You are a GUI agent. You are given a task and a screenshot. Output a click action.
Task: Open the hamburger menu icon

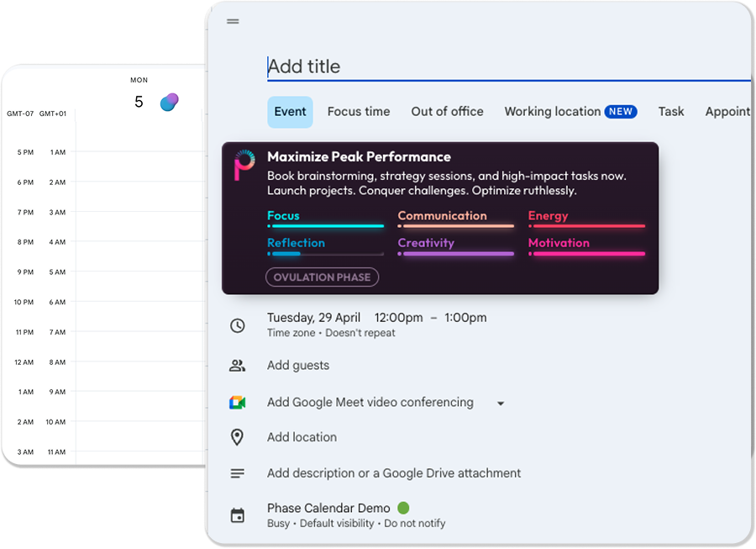pyautogui.click(x=232, y=21)
